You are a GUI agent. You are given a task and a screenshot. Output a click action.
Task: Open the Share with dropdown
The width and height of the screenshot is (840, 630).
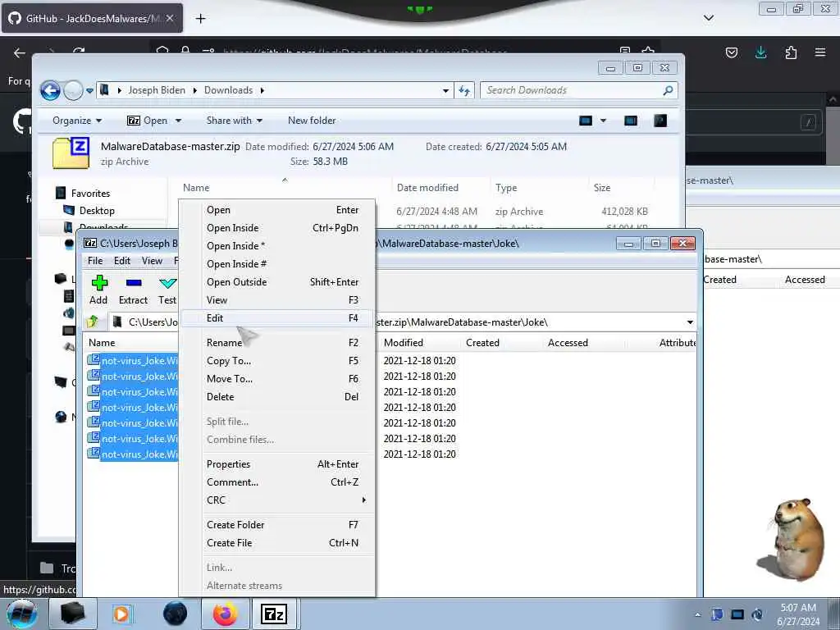234,121
